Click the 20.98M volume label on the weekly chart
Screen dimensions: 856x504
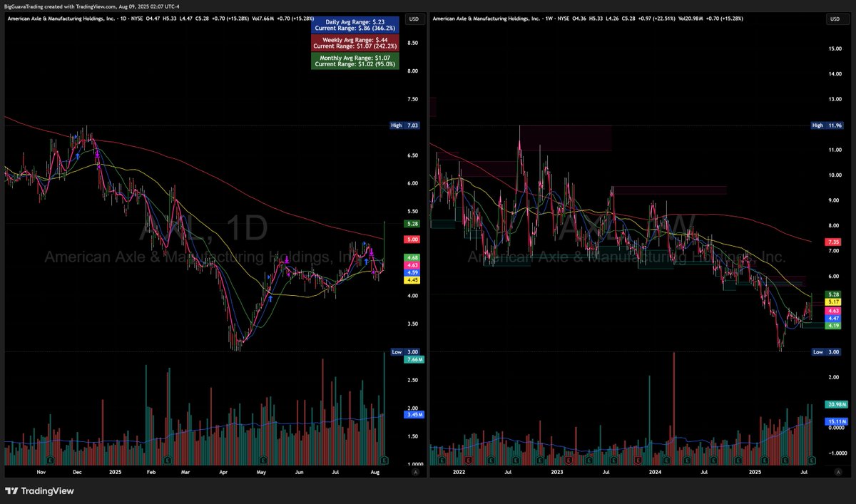(837, 405)
